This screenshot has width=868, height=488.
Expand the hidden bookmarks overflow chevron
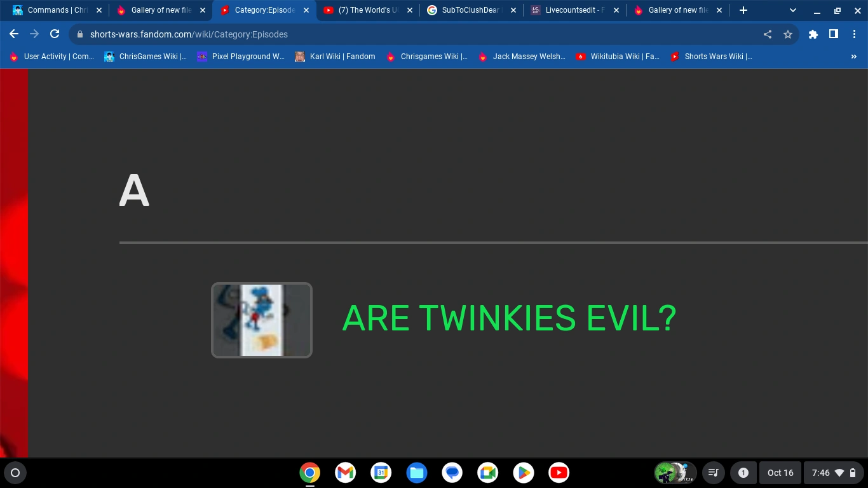pos(855,57)
